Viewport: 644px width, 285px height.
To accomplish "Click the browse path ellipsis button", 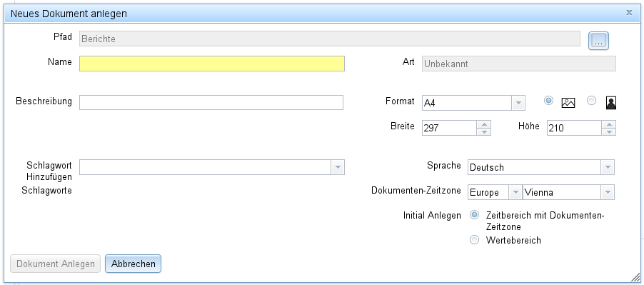I will click(x=598, y=41).
